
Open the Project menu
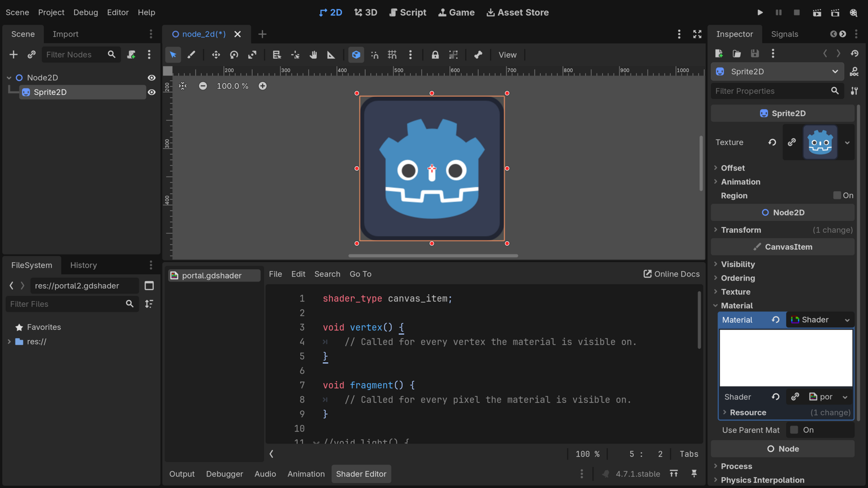(51, 13)
